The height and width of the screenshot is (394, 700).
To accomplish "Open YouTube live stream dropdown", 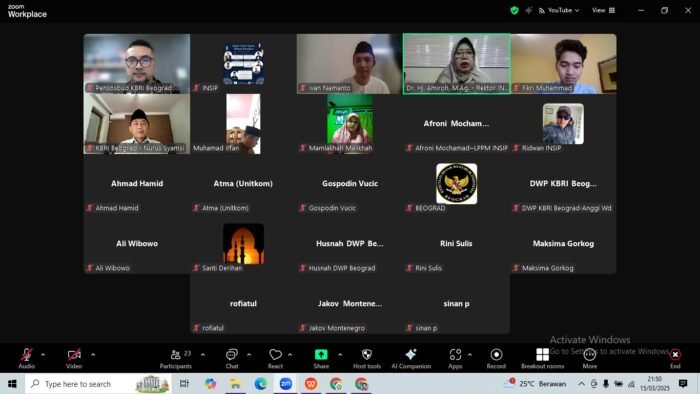I will click(559, 10).
